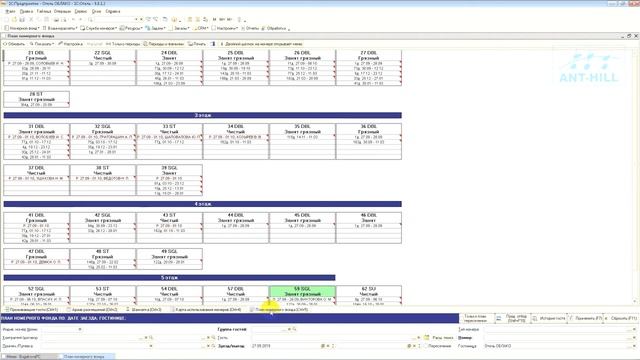
Task: Open Настройка of the room plan
Action: (x=70, y=44)
